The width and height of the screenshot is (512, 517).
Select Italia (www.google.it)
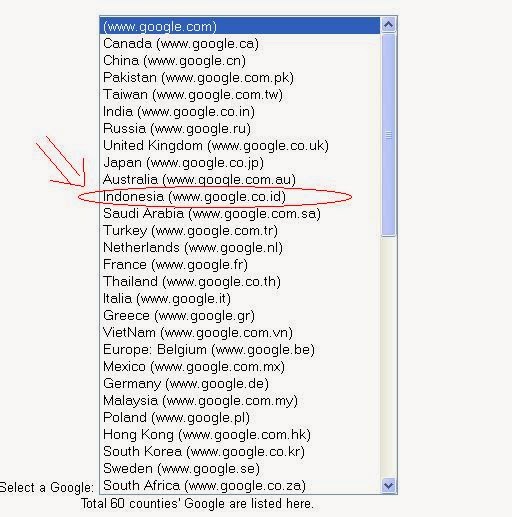(x=240, y=298)
